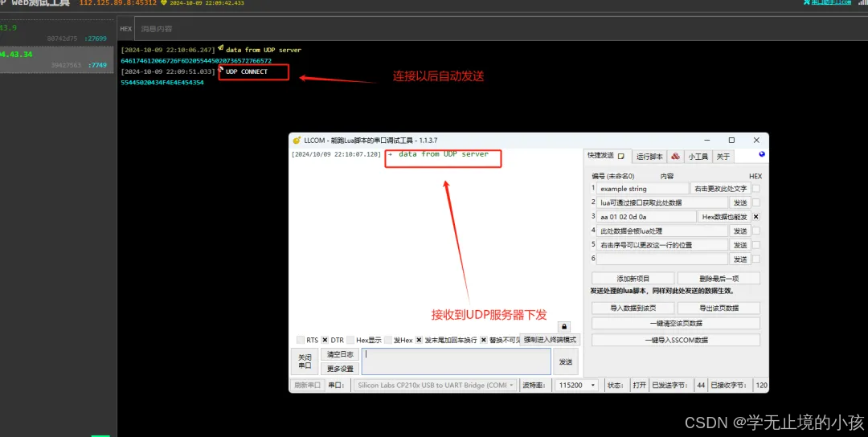868x437 pixels.
Task: Click the 导出该页数据 button
Action: tap(719, 308)
